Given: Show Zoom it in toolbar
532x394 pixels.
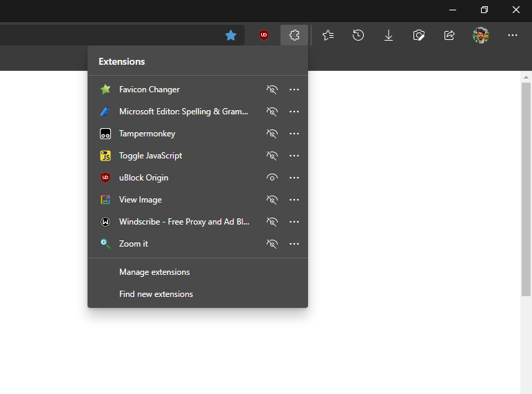Looking at the screenshot, I should click(x=272, y=244).
